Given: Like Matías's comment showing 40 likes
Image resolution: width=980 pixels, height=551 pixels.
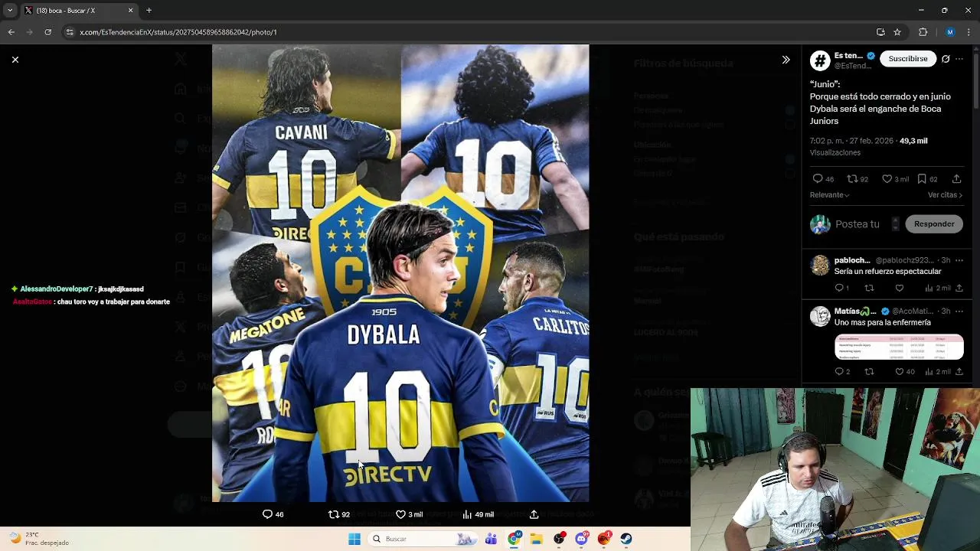Looking at the screenshot, I should point(900,372).
